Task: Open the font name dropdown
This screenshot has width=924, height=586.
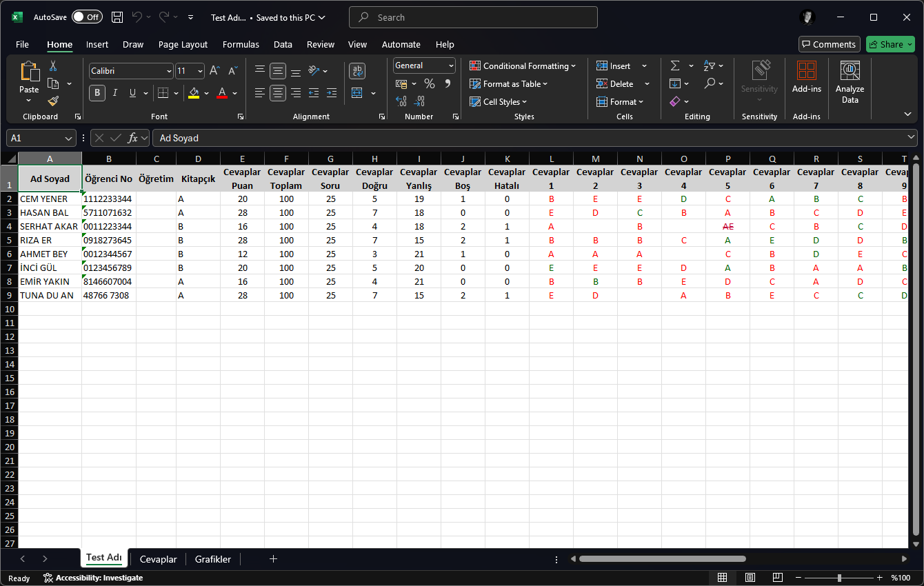Action: coord(170,70)
